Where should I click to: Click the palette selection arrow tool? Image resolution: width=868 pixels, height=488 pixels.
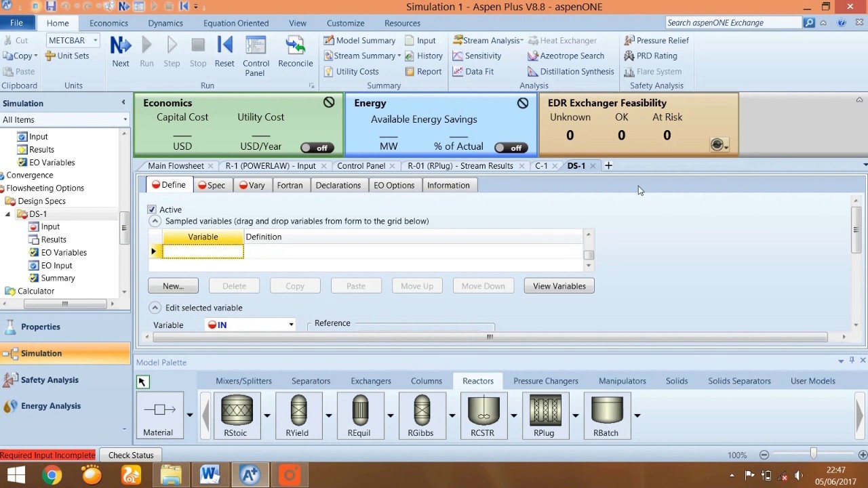tap(142, 382)
